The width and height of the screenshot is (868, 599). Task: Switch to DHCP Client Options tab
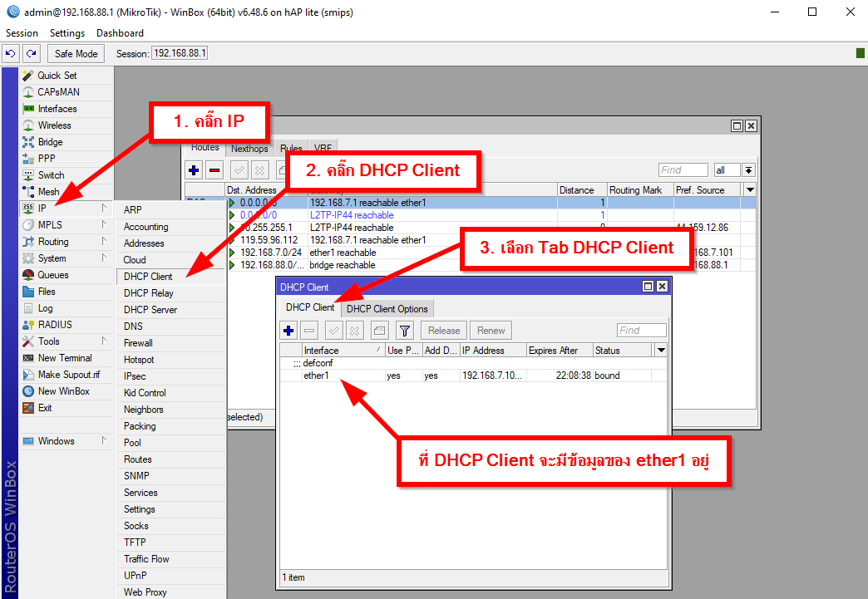point(387,308)
